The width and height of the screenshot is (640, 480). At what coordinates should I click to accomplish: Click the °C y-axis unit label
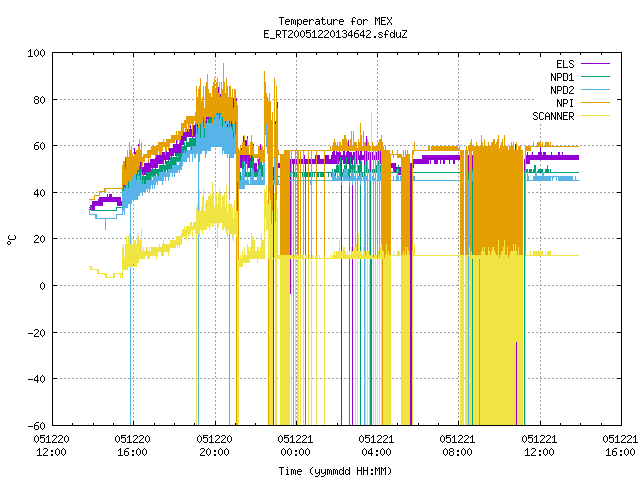click(11, 240)
